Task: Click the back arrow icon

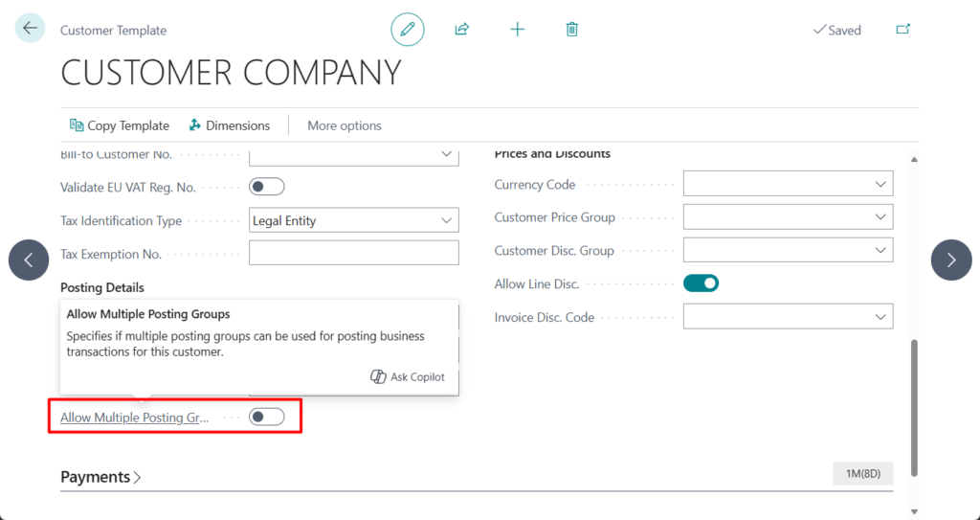Action: pos(30,29)
